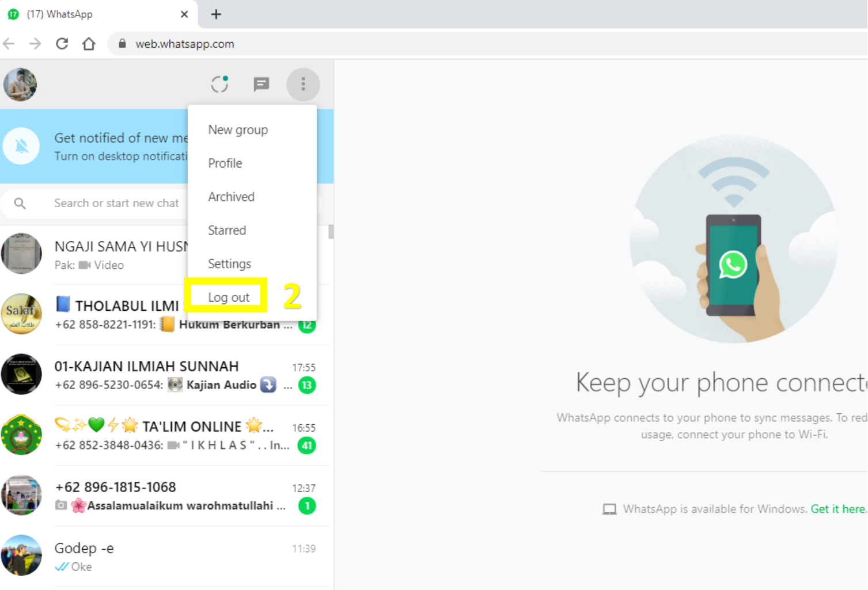
Task: Open 01-KAJIAN ILMIAH SUNNAH chat
Action: [x=164, y=375]
